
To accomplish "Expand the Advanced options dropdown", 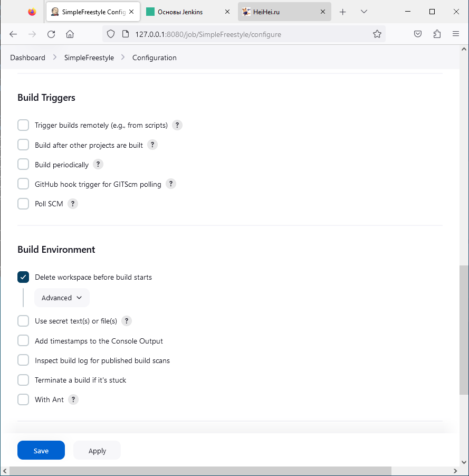I will point(62,298).
